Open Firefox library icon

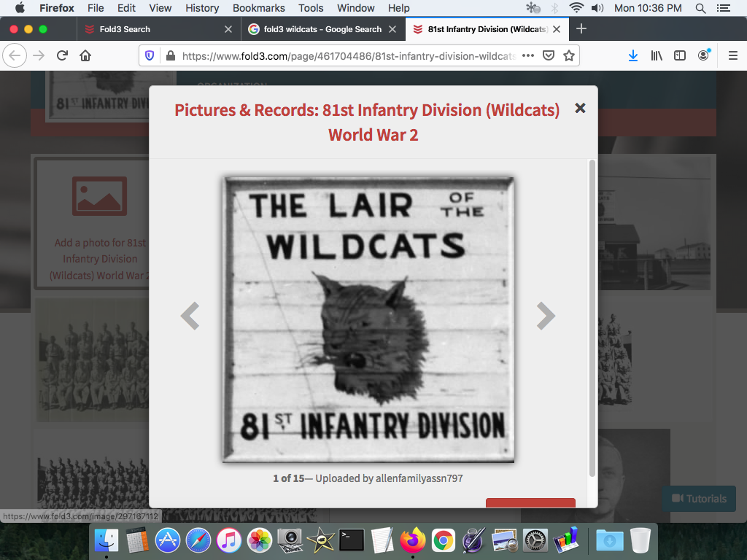(657, 55)
